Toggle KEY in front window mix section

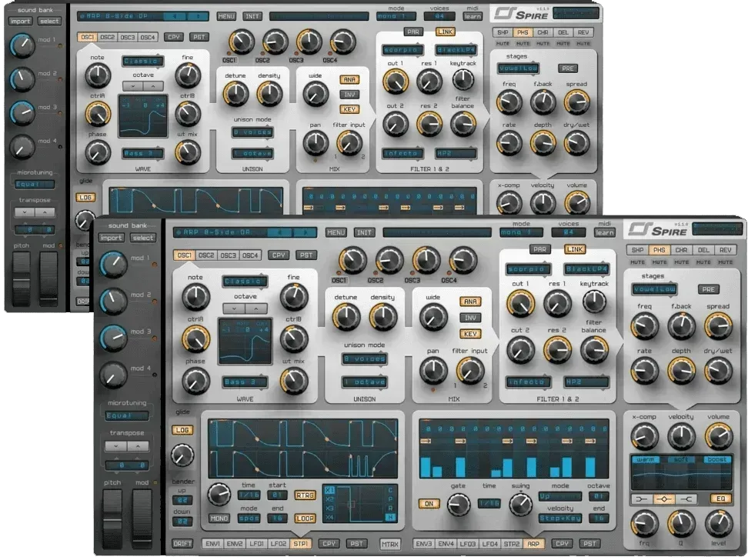click(x=470, y=335)
